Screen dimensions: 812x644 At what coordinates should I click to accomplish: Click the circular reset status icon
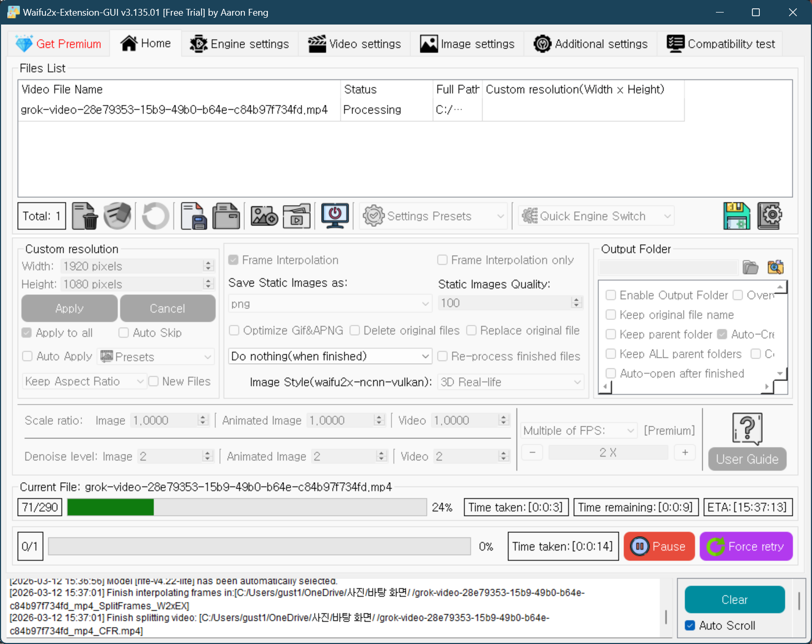pyautogui.click(x=156, y=216)
